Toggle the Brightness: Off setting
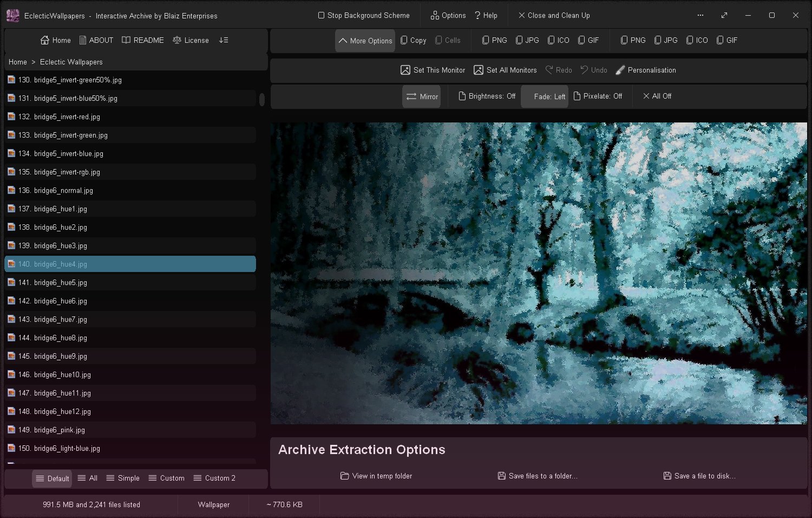The image size is (812, 518). pos(487,96)
